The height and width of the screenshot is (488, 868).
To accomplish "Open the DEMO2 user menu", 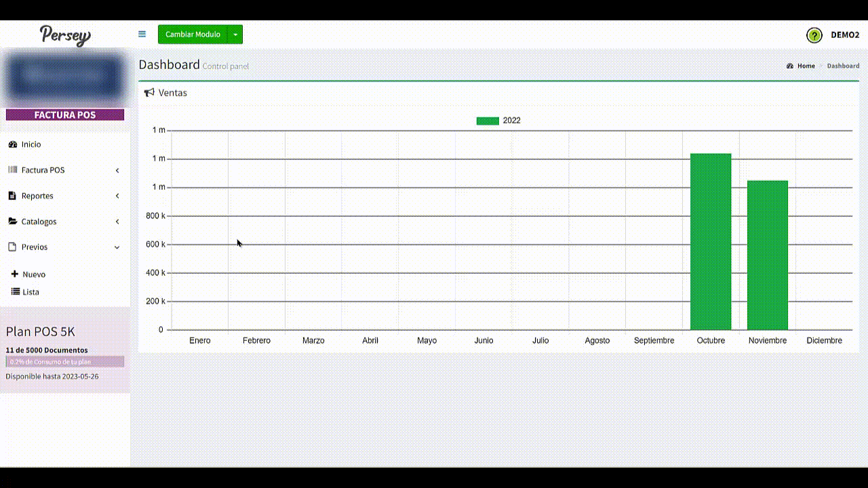I will pyautogui.click(x=845, y=35).
